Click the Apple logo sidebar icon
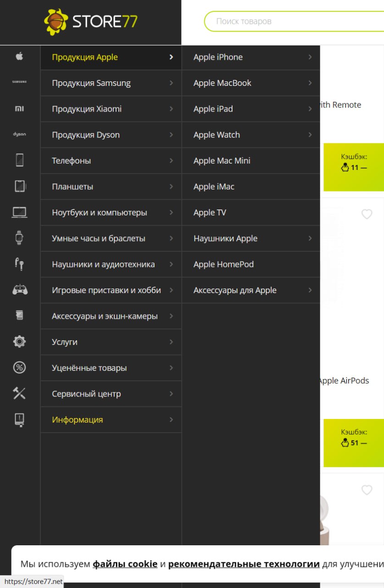This screenshot has width=384, height=588. click(x=19, y=57)
